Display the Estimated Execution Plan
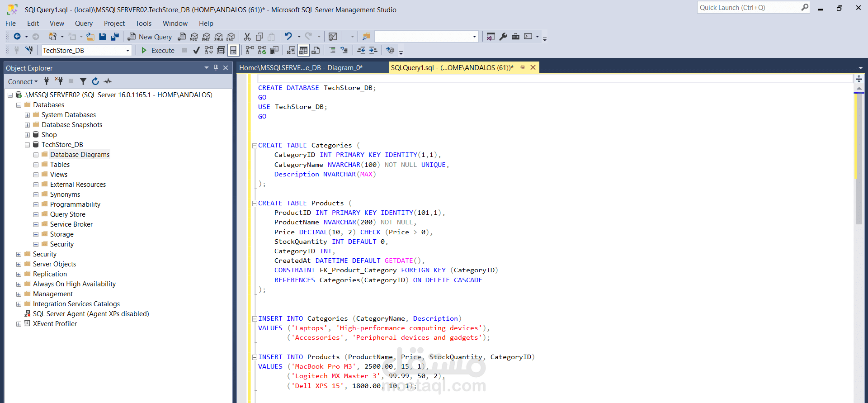The height and width of the screenshot is (403, 868). tap(208, 50)
